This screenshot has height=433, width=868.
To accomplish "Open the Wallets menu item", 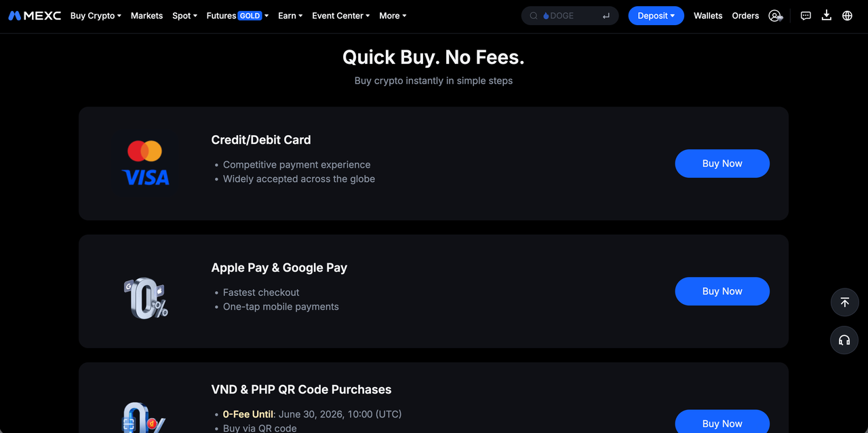I will coord(708,16).
